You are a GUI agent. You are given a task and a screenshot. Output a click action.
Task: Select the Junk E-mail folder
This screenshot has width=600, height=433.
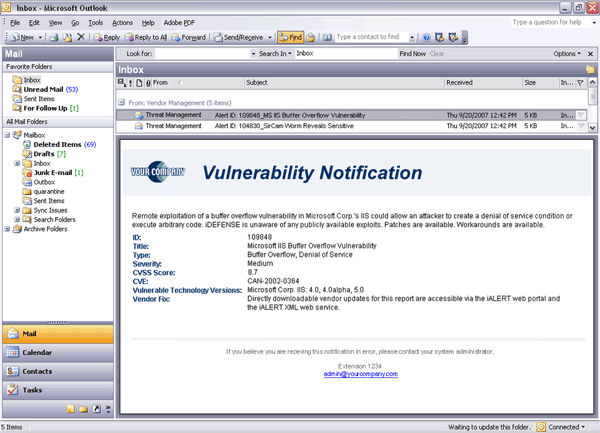tap(53, 173)
